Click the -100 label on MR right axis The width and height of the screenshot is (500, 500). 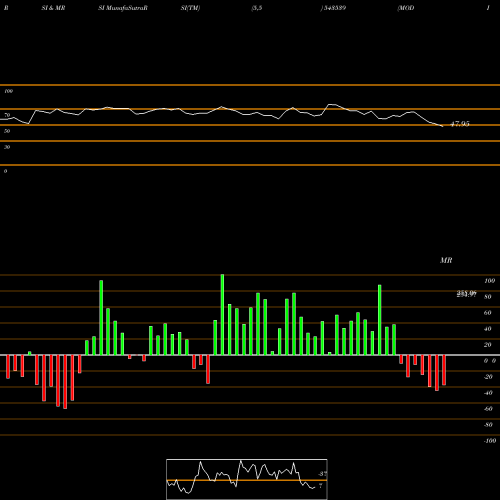pos(490,441)
